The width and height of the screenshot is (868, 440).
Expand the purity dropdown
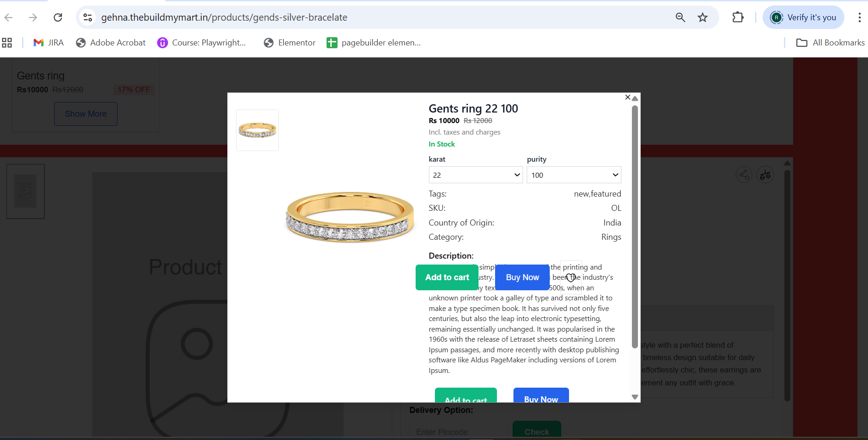pyautogui.click(x=574, y=175)
